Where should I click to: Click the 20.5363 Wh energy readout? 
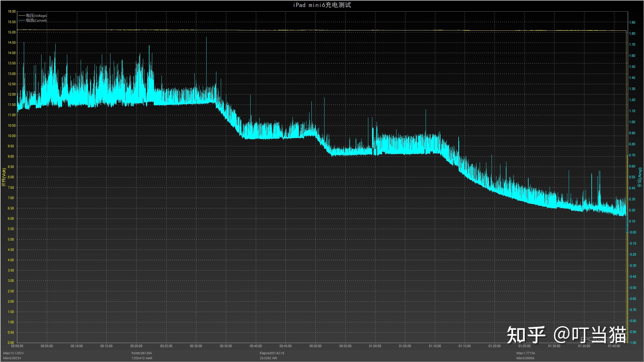tap(268, 358)
